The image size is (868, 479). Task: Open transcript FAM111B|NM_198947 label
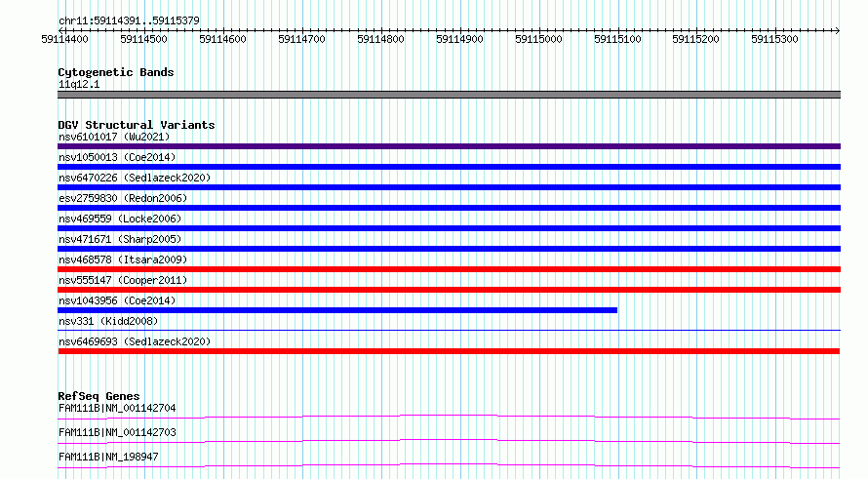[x=108, y=457]
